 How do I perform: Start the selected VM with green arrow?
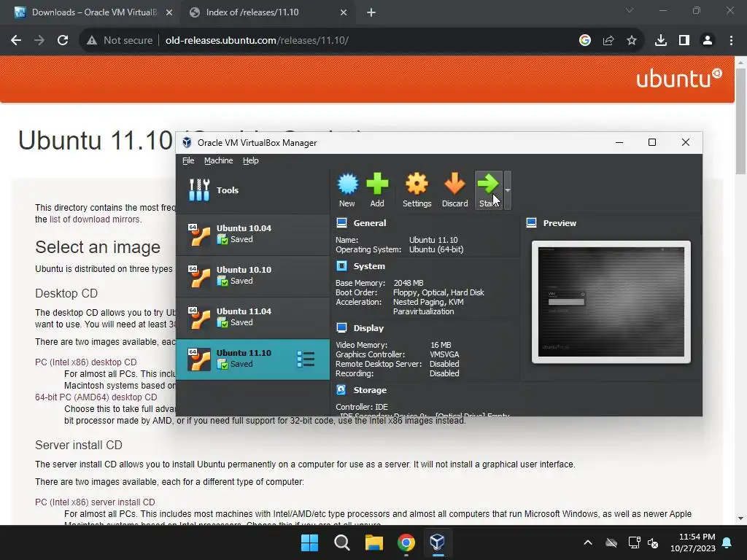[x=488, y=190]
